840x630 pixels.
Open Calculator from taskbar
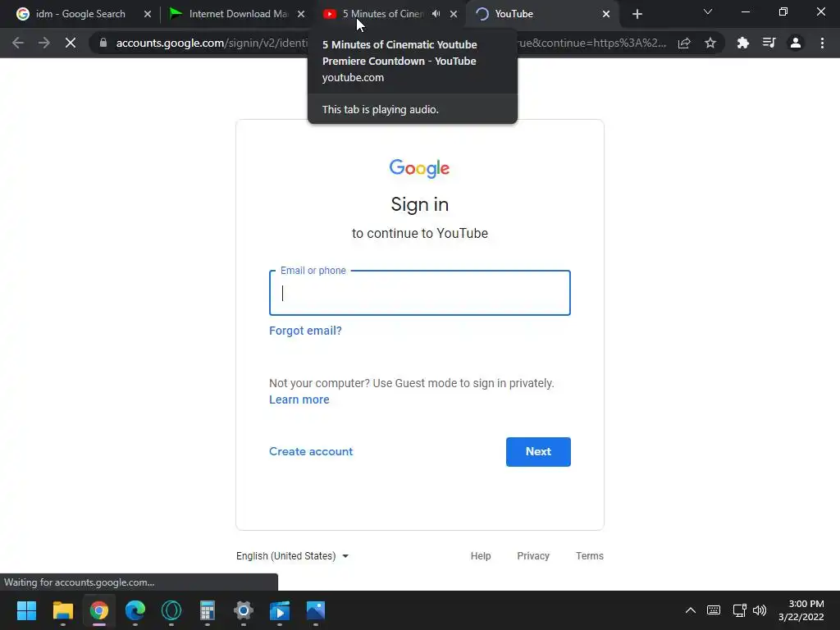(x=208, y=610)
